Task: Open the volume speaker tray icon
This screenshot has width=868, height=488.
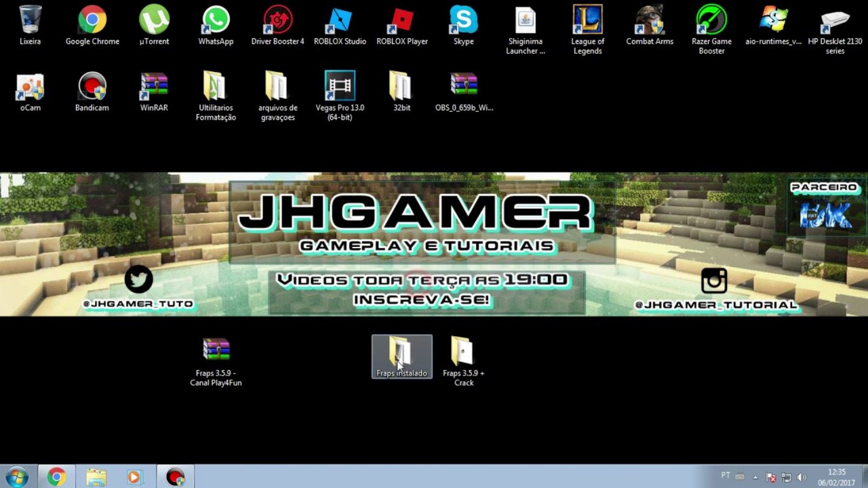Action: point(802,477)
